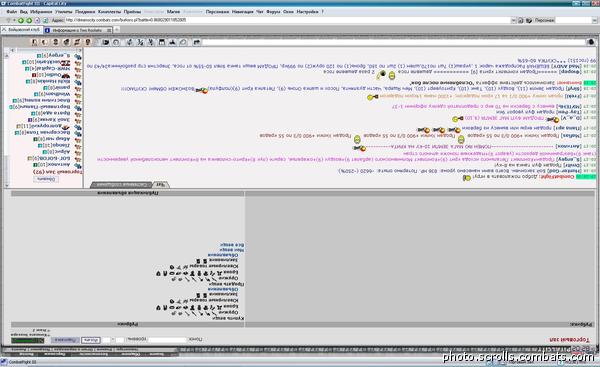Activate CombatFight item on the taskbar

point(19,362)
